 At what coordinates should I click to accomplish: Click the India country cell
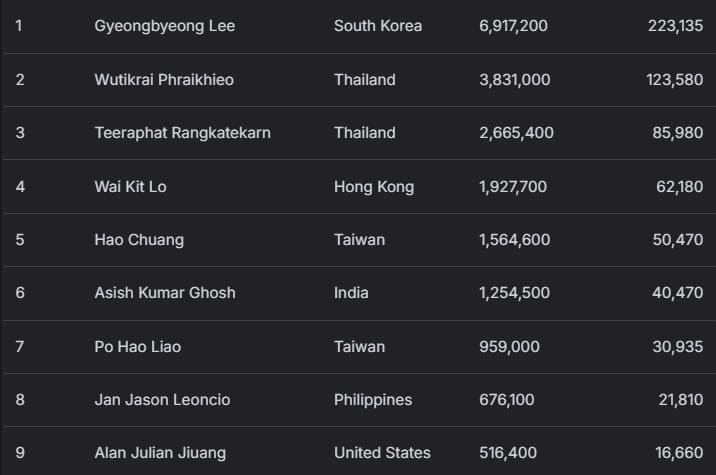pos(351,293)
